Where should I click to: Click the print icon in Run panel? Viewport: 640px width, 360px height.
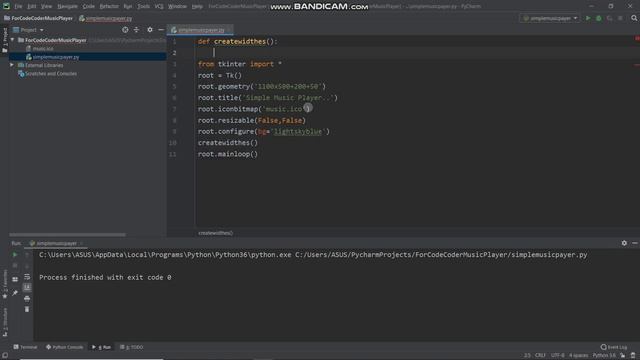coord(27,299)
